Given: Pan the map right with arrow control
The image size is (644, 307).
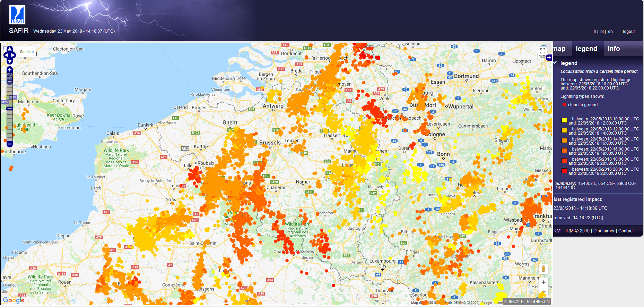Looking at the screenshot, I should [x=14, y=55].
